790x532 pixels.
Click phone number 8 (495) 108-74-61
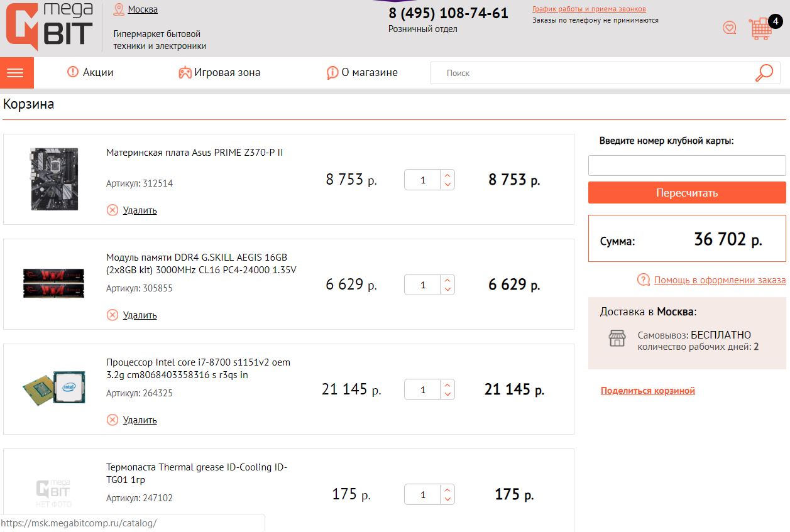click(x=448, y=13)
